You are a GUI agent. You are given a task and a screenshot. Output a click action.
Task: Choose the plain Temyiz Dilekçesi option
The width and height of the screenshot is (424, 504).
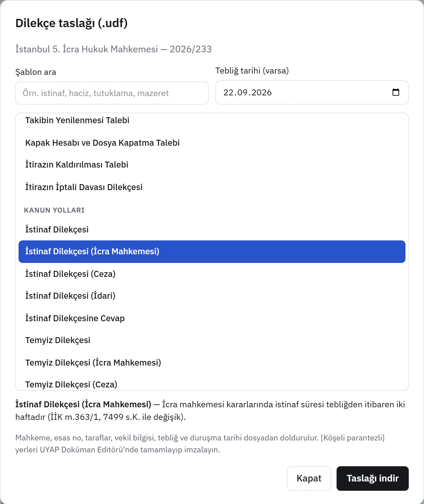tap(212, 340)
